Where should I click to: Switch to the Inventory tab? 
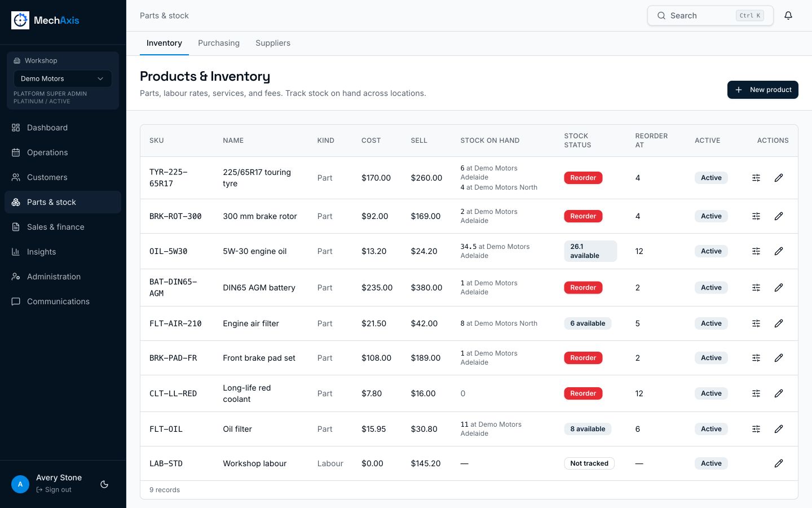point(164,43)
